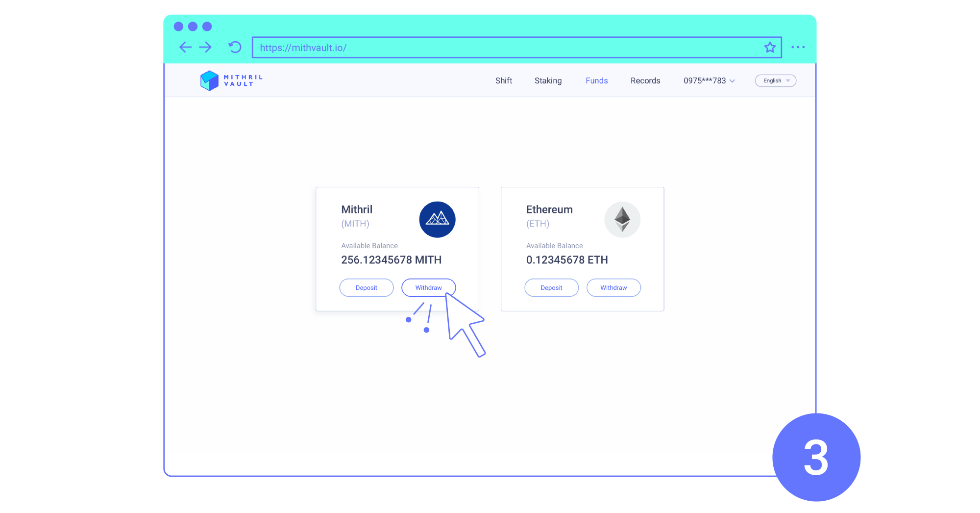Select the Funds nav item

[597, 81]
